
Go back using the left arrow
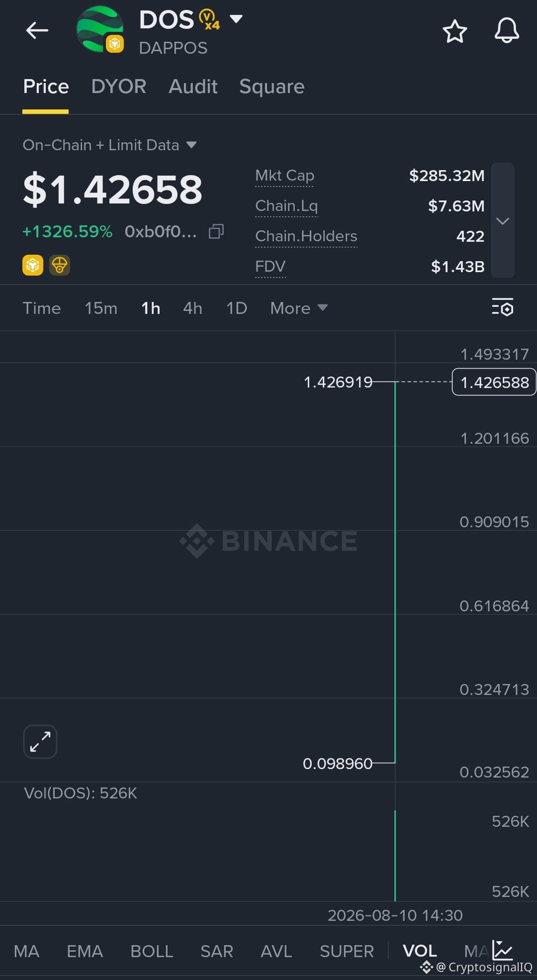click(37, 30)
